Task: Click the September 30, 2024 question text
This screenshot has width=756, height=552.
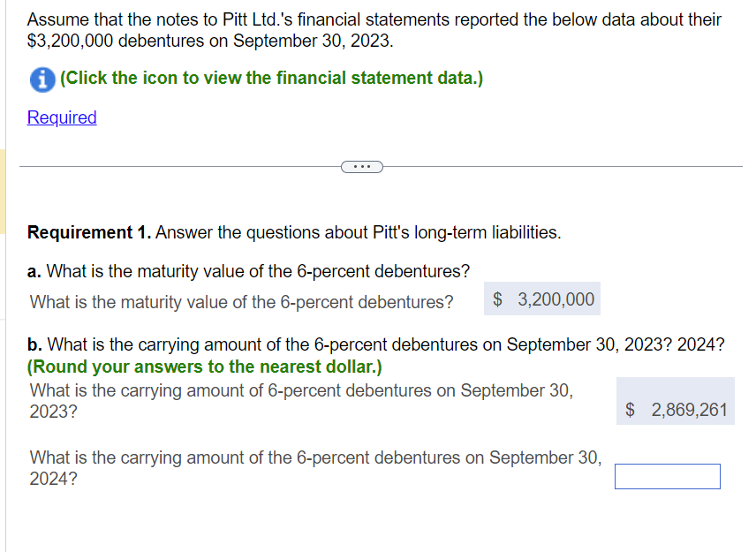Action: pyautogui.click(x=314, y=466)
